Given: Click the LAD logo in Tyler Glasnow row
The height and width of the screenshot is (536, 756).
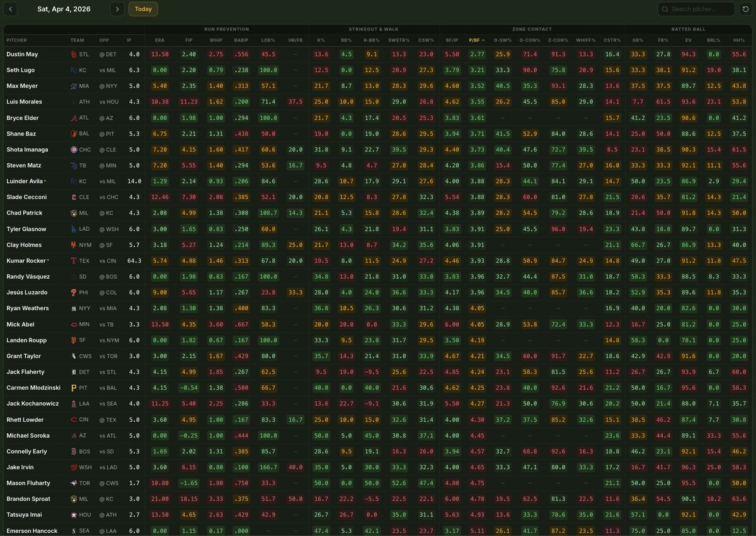Looking at the screenshot, I should point(74,229).
